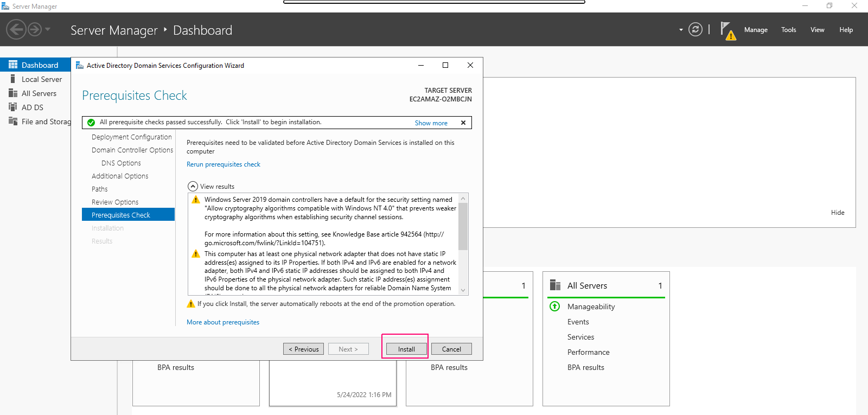Select Deployment Configuration wizard step
Image resolution: width=868 pixels, height=415 pixels.
coord(132,137)
